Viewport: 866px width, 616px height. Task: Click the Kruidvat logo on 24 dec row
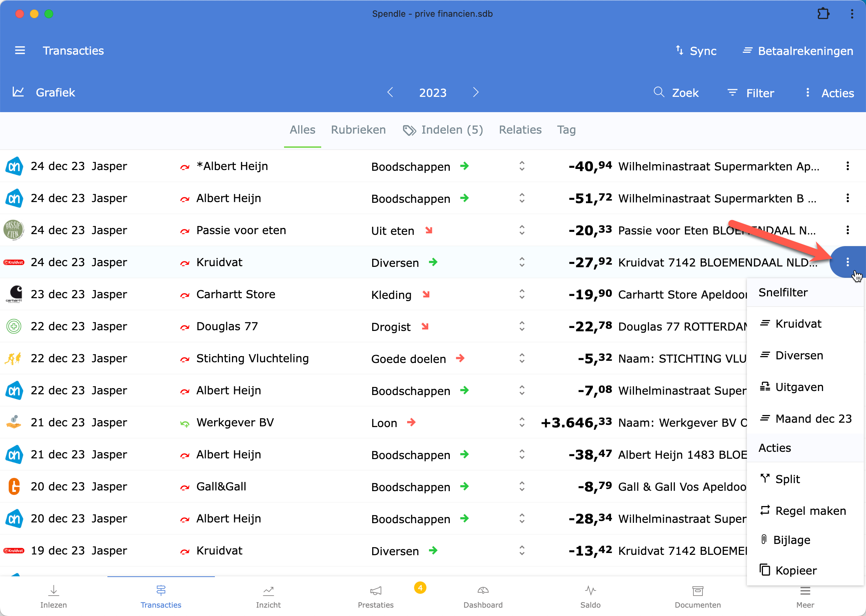click(x=13, y=262)
